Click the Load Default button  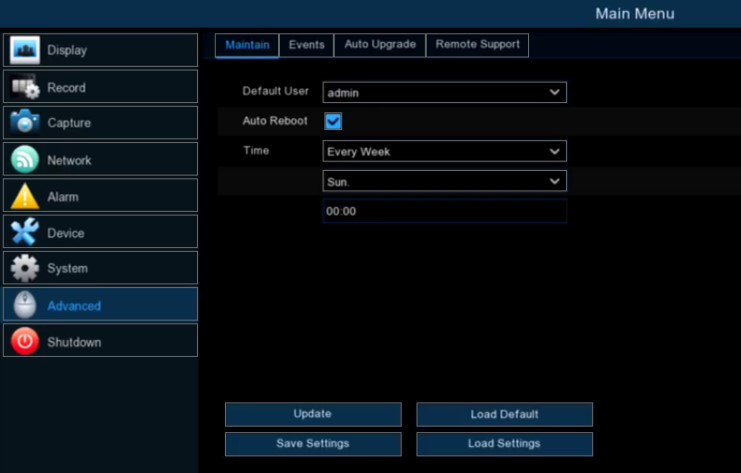504,414
